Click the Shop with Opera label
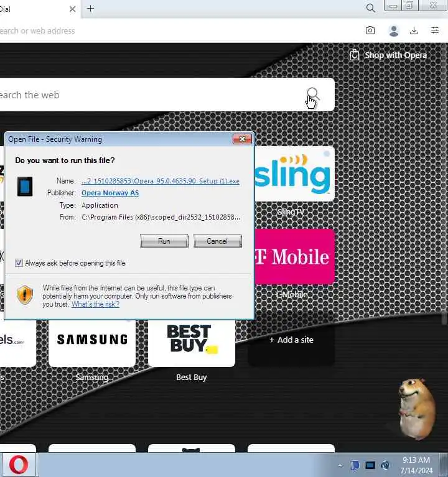This screenshot has height=477, width=448. tap(396, 55)
